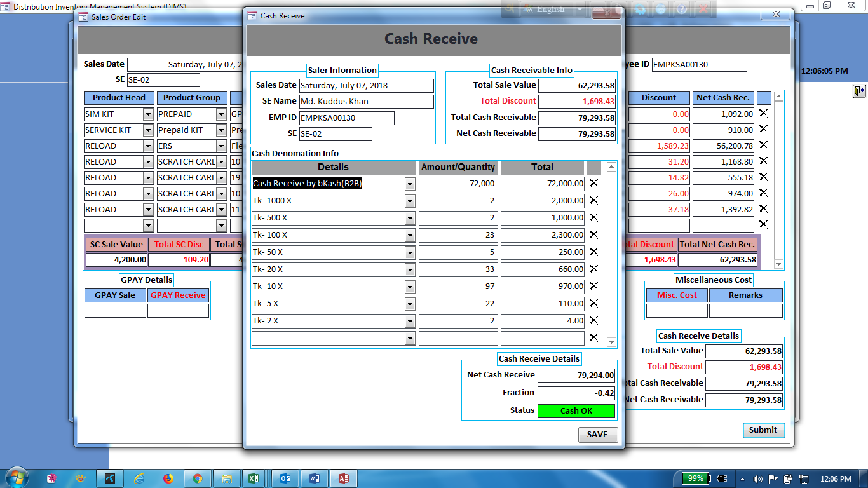The height and width of the screenshot is (488, 868).
Task: Click the taskbar clock showing 12:06 PM
Action: pyautogui.click(x=836, y=478)
